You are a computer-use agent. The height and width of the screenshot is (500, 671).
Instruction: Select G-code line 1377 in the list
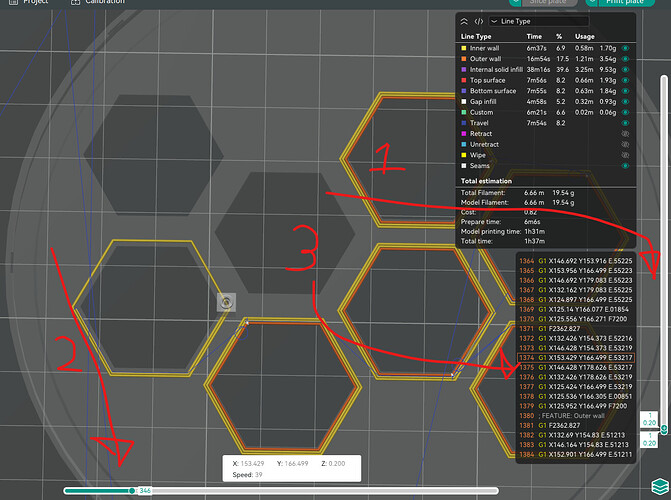click(x=576, y=387)
